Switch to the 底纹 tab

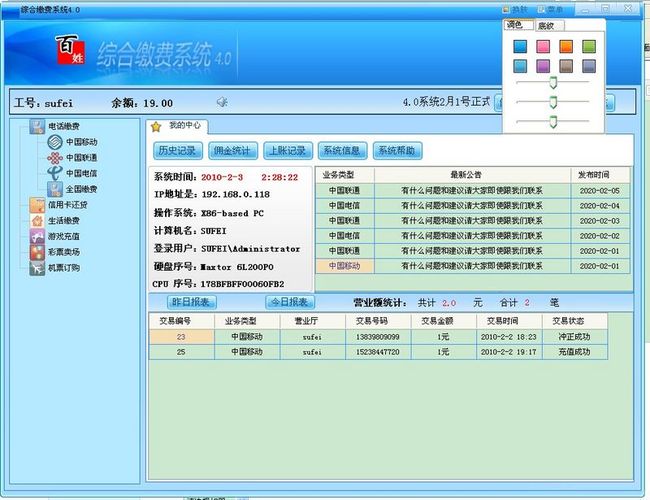pyautogui.click(x=549, y=26)
